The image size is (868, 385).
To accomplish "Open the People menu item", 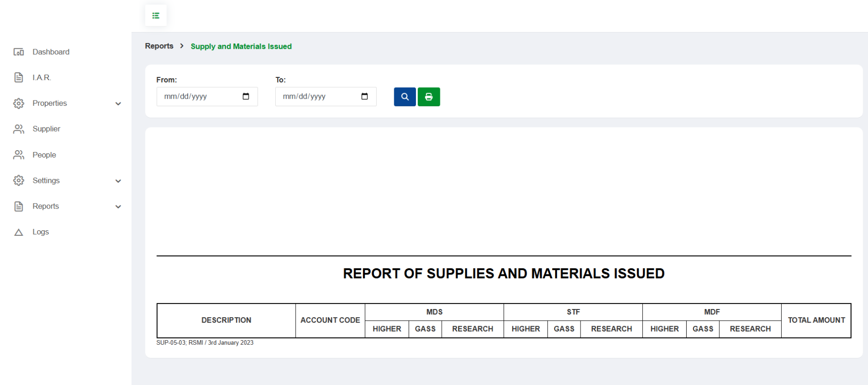I will (44, 155).
